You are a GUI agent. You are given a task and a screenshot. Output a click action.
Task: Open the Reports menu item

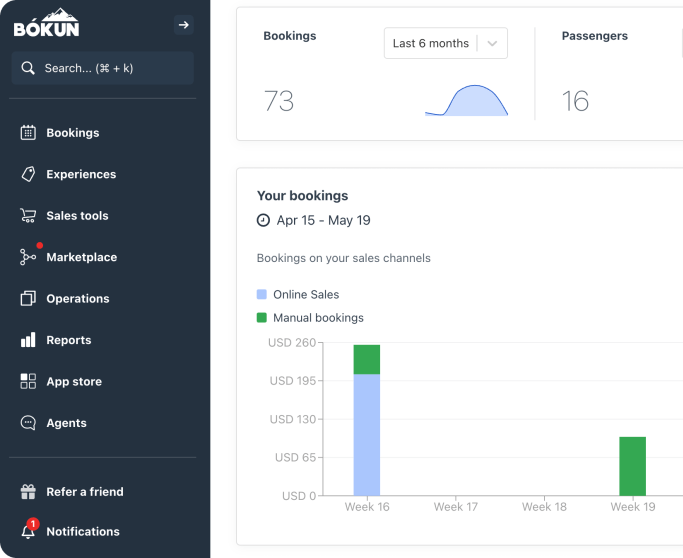pos(68,340)
